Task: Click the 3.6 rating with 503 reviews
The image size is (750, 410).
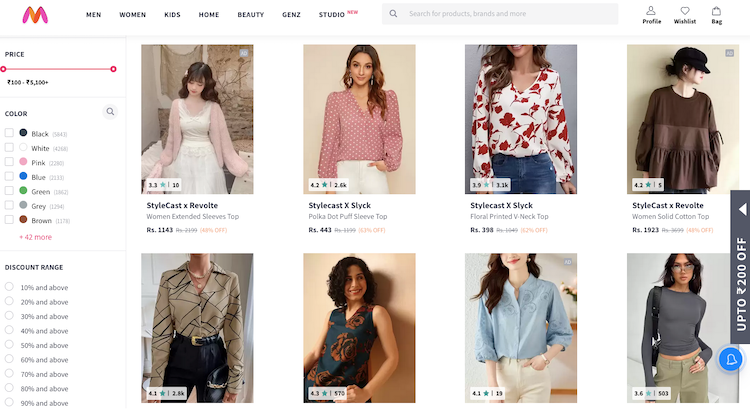Action: 651,393
